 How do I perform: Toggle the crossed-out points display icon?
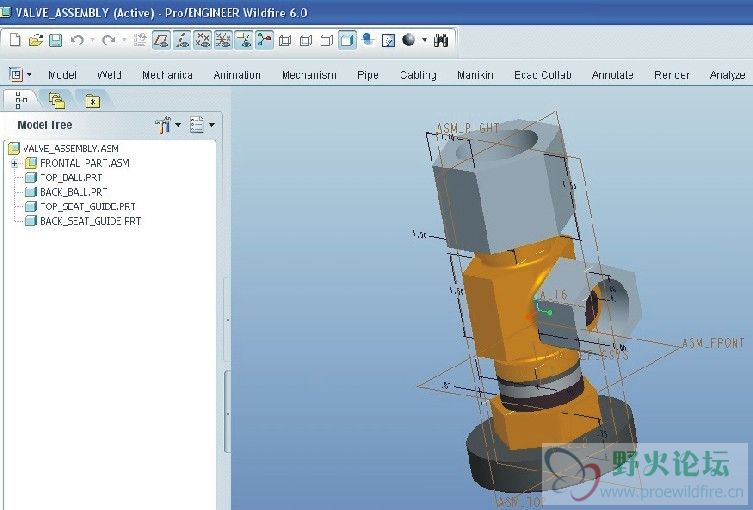pos(223,40)
